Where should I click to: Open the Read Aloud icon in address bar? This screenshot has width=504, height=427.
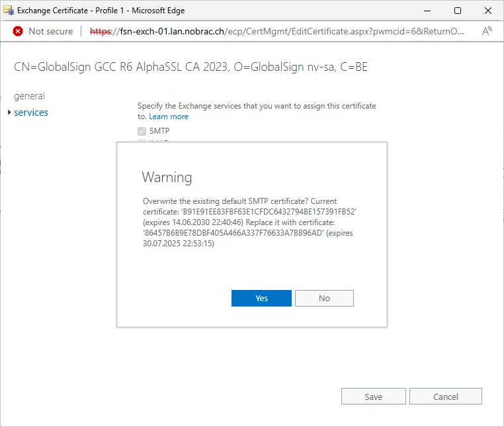[x=487, y=31]
